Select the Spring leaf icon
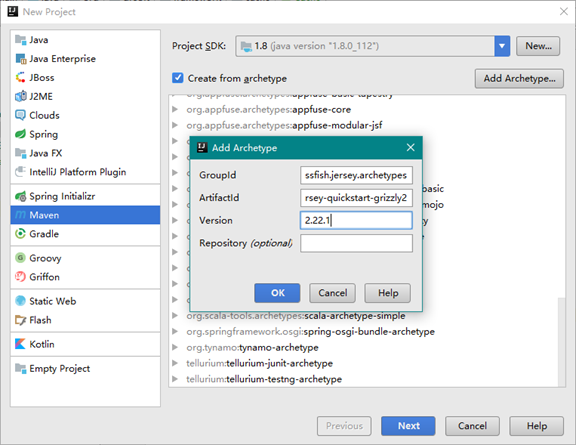This screenshot has width=576, height=445. click(21, 134)
